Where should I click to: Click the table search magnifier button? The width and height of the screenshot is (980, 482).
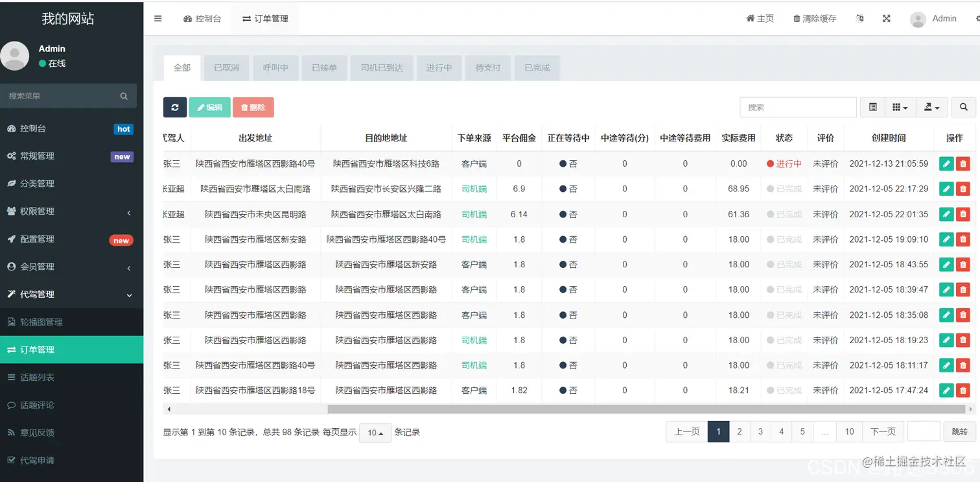pos(964,108)
